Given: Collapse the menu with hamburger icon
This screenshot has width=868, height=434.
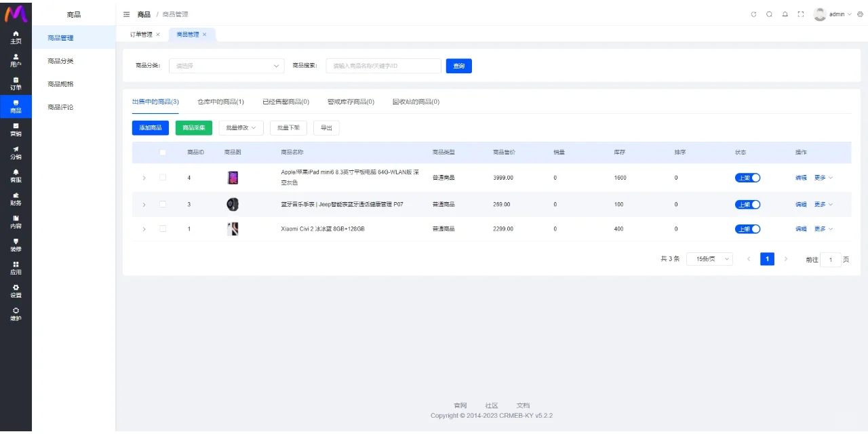Looking at the screenshot, I should 127,14.
